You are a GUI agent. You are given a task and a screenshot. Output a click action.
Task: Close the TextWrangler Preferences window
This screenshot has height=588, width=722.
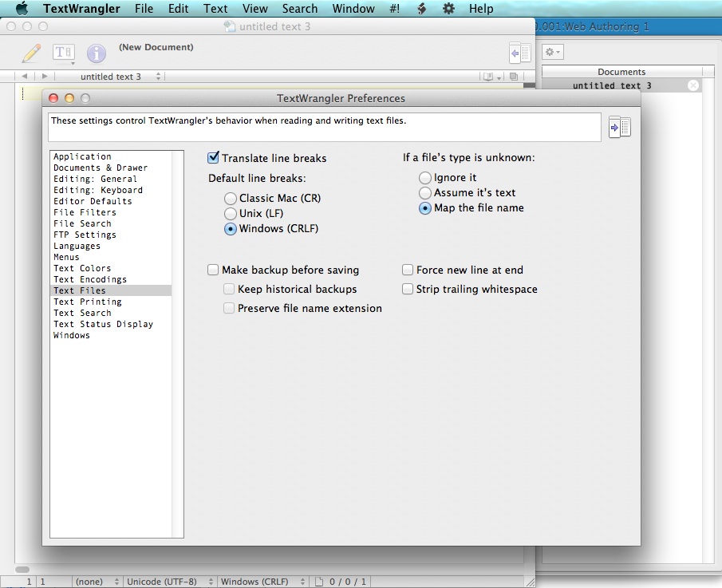pos(53,98)
